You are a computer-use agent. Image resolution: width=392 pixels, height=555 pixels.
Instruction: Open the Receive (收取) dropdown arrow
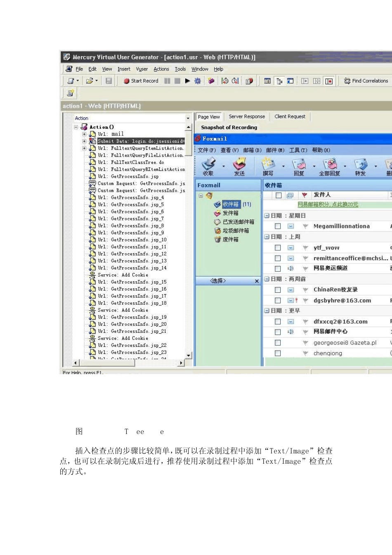pyautogui.click(x=224, y=166)
